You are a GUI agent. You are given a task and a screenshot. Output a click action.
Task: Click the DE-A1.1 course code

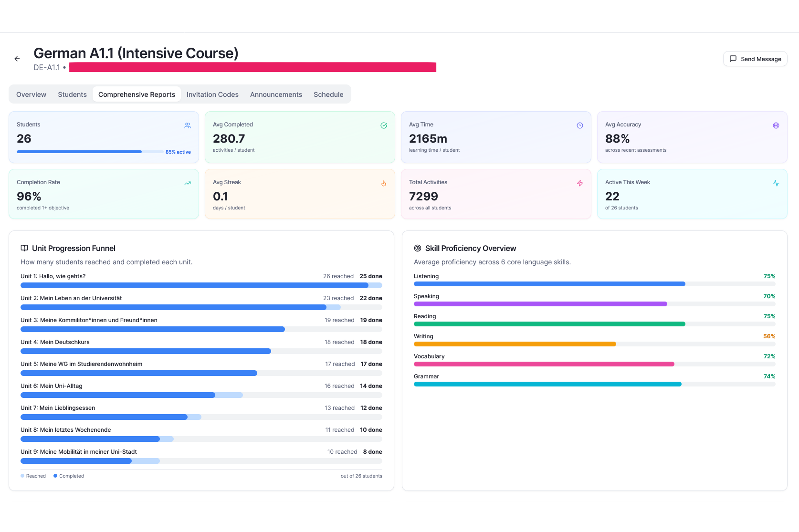point(47,68)
